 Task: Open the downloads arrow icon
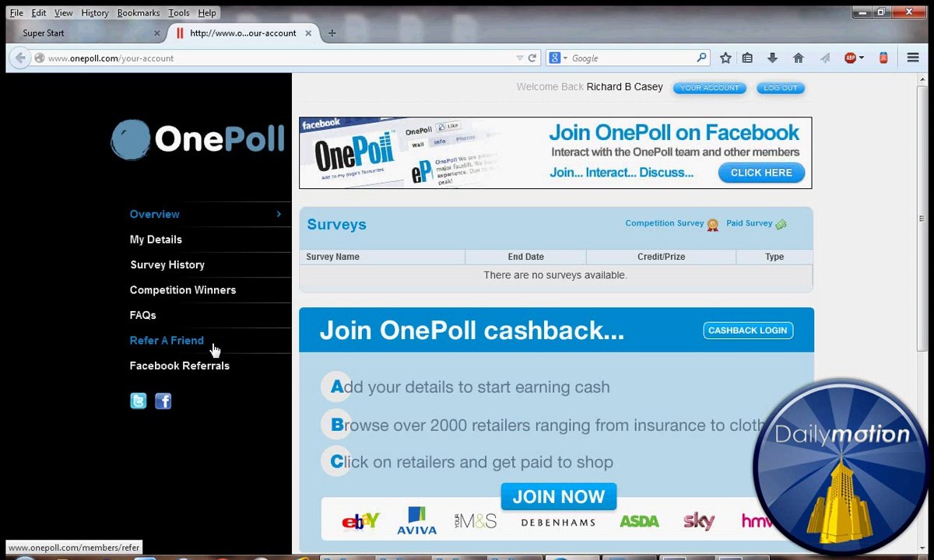click(772, 58)
